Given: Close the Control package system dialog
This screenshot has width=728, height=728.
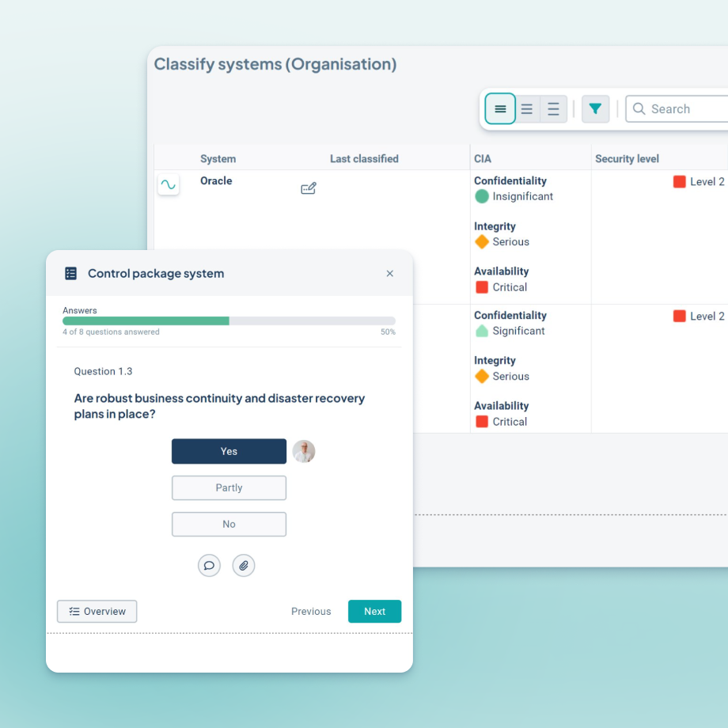Looking at the screenshot, I should (389, 274).
